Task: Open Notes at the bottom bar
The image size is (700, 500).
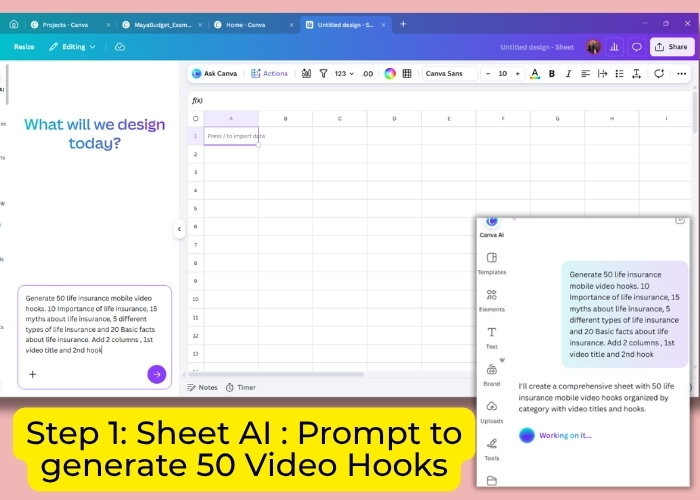Action: coord(202,388)
